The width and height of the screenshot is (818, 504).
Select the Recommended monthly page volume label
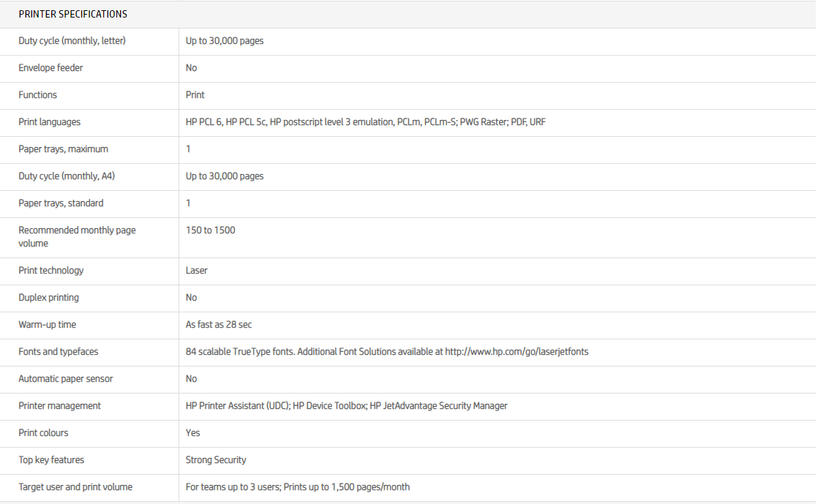[x=77, y=236]
